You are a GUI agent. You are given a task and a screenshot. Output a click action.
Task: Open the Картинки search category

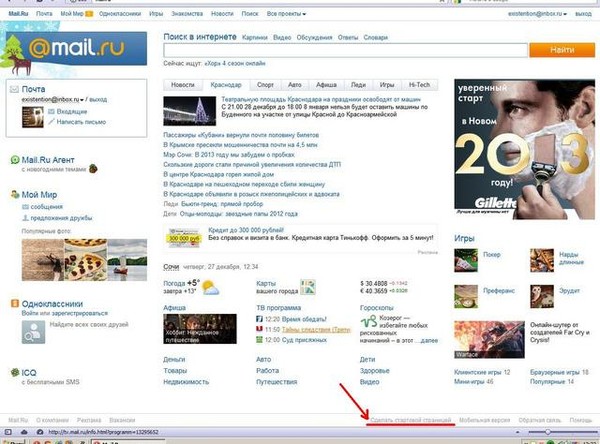point(254,38)
